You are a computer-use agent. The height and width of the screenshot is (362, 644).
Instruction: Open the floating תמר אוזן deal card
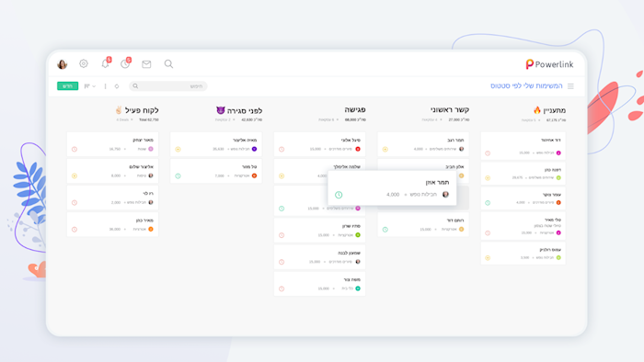[x=392, y=188]
